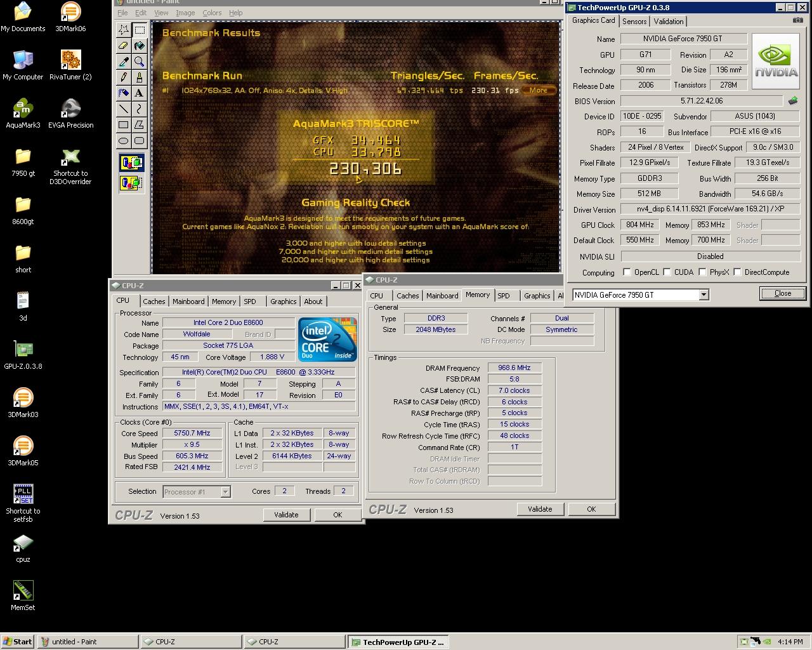
Task: Open the Edit menu in Paint
Action: (x=141, y=13)
